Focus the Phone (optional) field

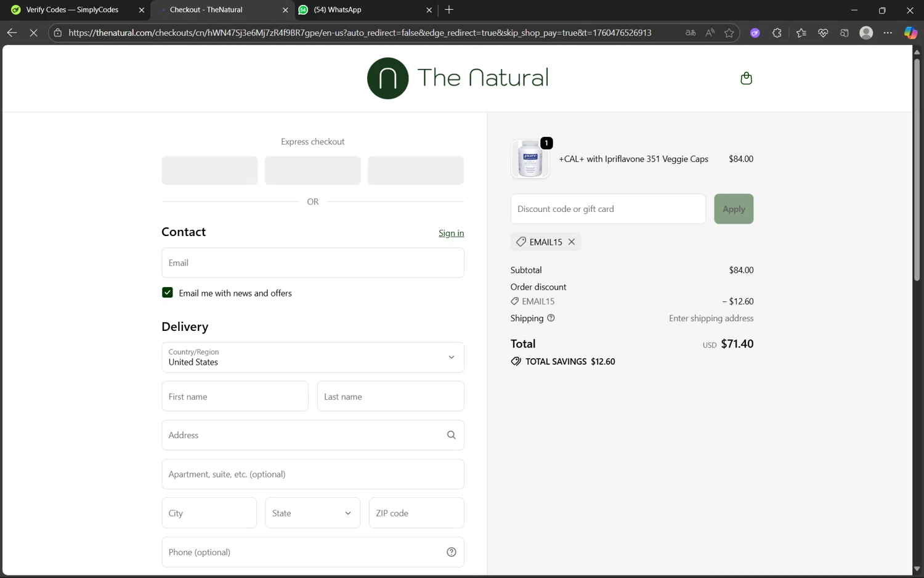pos(312,552)
